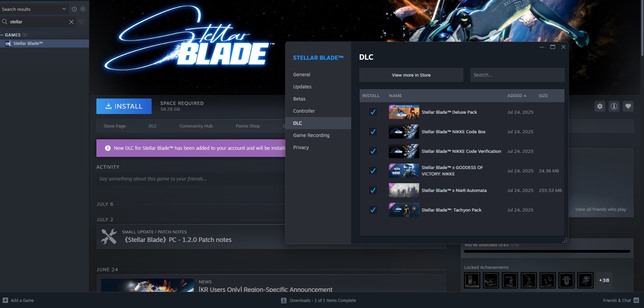
Task: Uncheck NIKKE Code Box install checkbox
Action: (x=373, y=132)
